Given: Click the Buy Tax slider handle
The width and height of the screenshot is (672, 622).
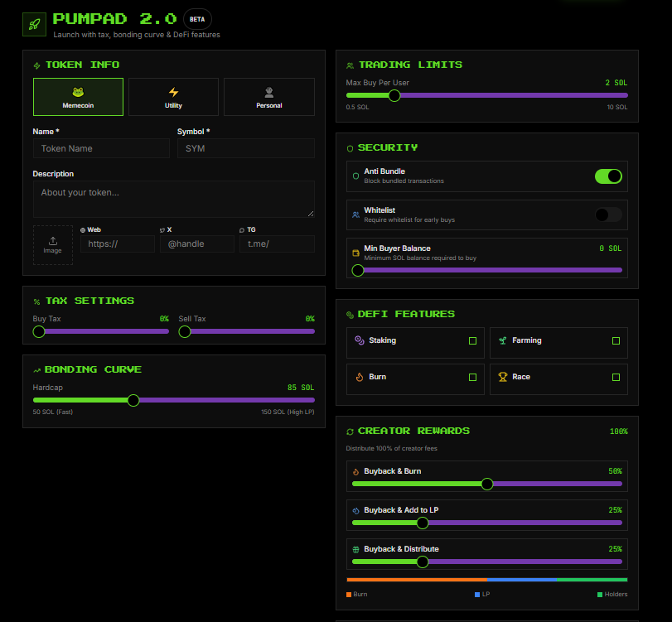Looking at the screenshot, I should click(x=39, y=331).
